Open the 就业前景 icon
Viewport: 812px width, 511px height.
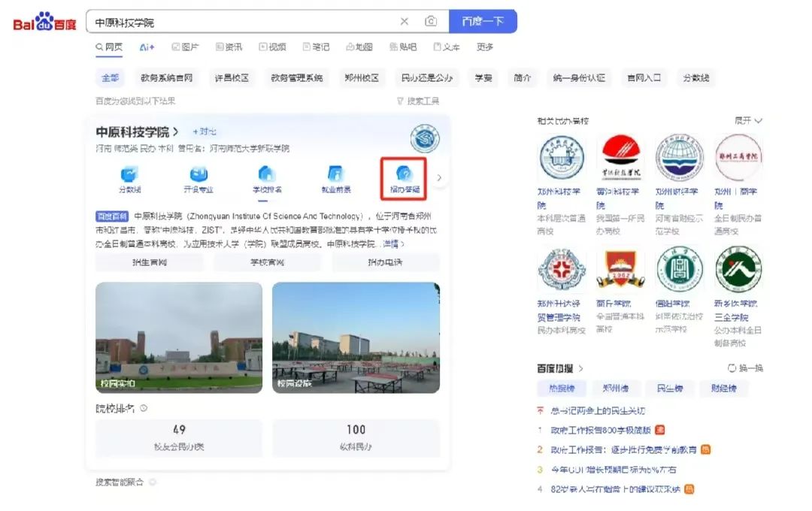pos(335,179)
